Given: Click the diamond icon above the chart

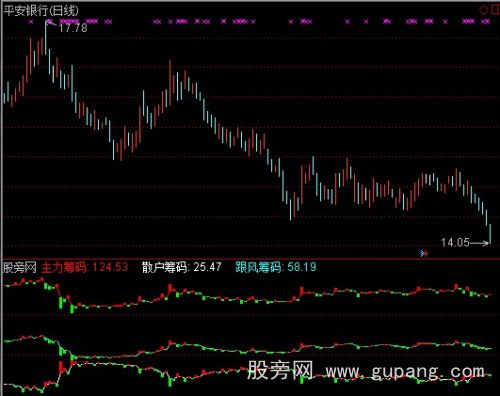Looking at the screenshot, I should coord(483,10).
